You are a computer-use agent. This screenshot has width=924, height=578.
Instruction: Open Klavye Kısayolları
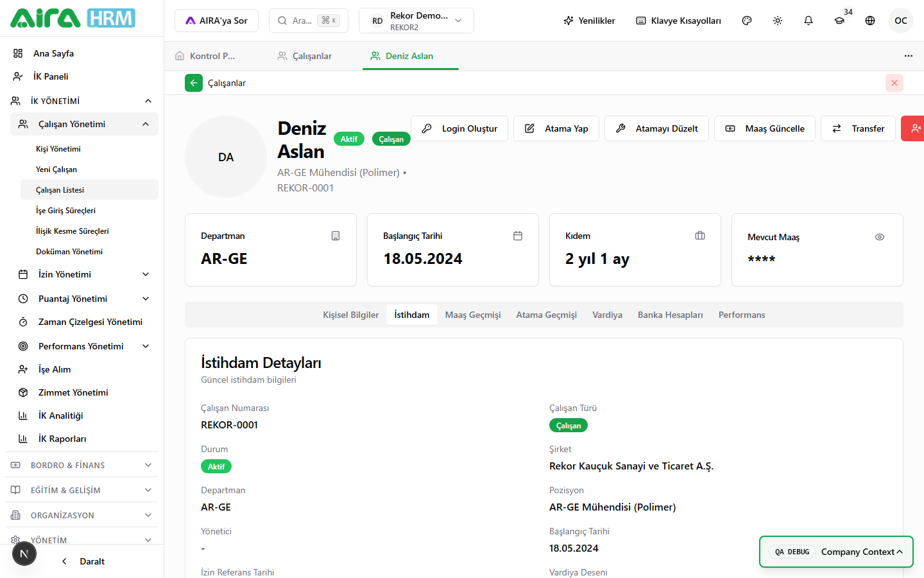(678, 21)
